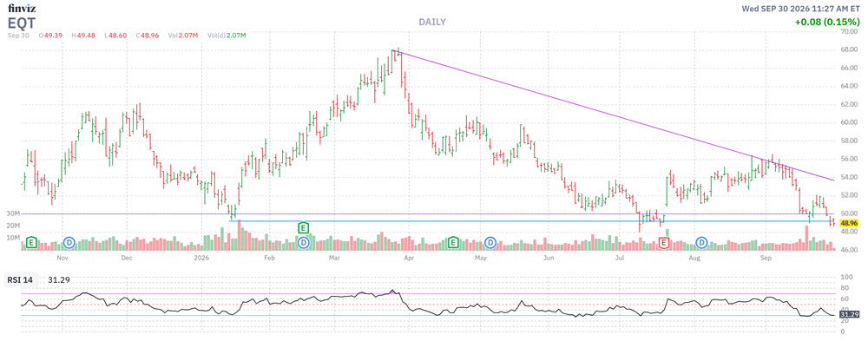Click the RSI scale label 60
Screen dimensions: 868x341
point(845,299)
